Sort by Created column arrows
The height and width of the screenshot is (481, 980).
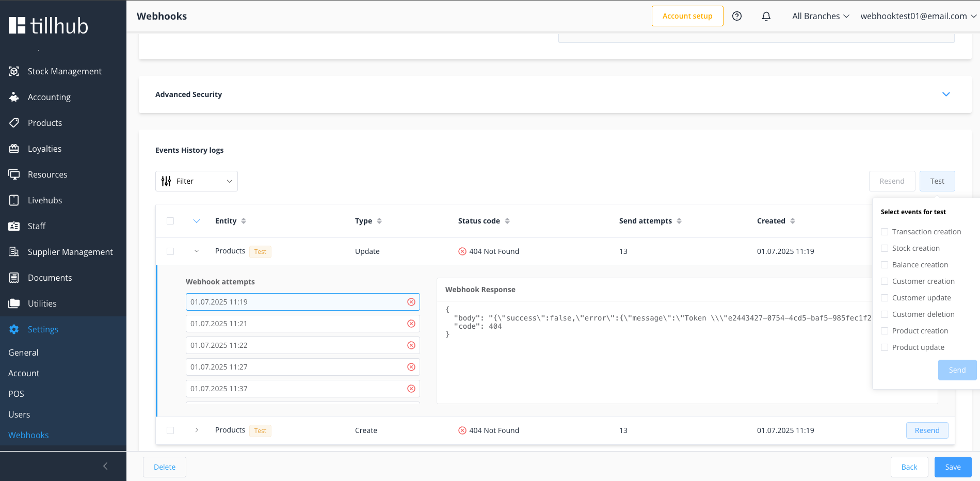click(793, 221)
